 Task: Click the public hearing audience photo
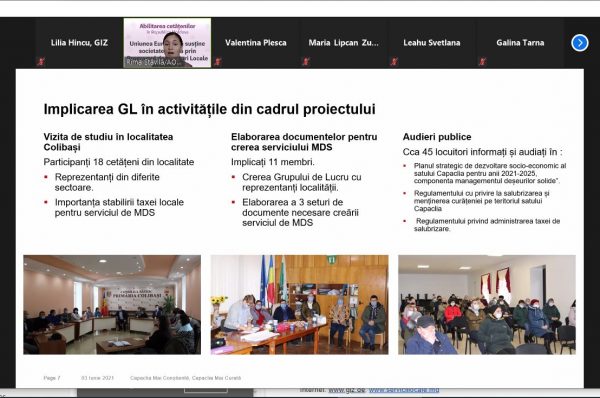(487, 305)
